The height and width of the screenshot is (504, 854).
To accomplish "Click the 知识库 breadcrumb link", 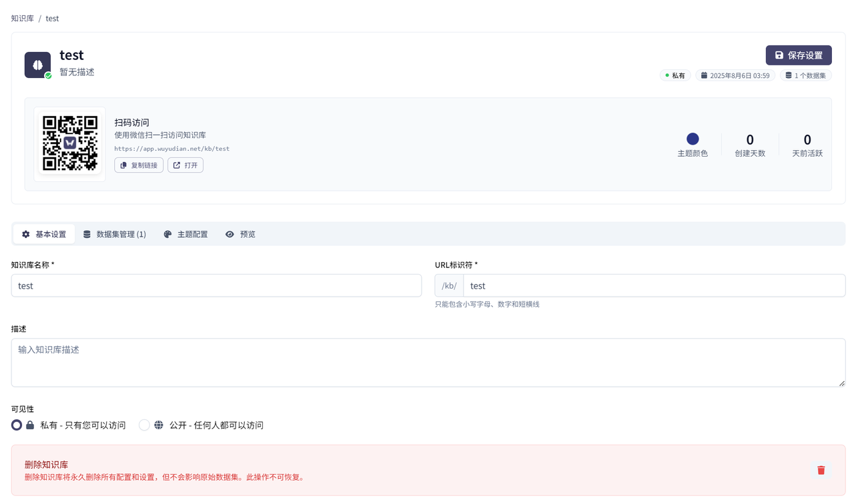I will 22,18.
